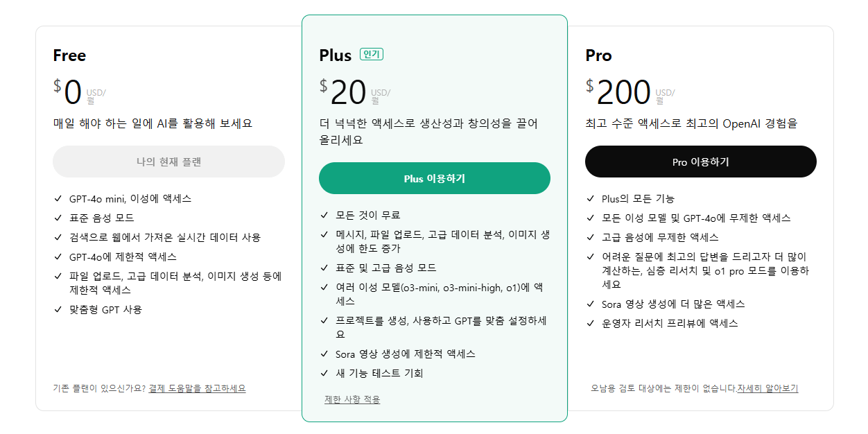Click the Plus 이용하기 button
The width and height of the screenshot is (868, 434).
pos(434,178)
